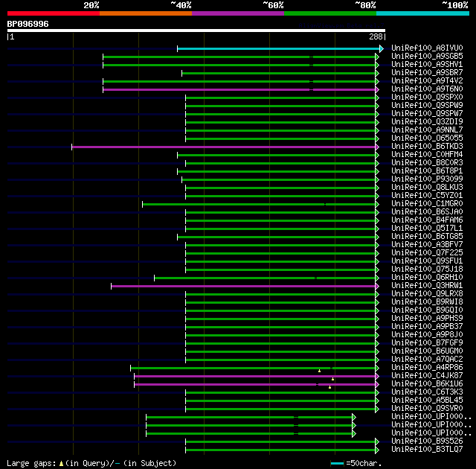The width and height of the screenshot is (476, 469).
Task: Select the last hit UniRef100_B3TLQ7
Action: click(427, 450)
